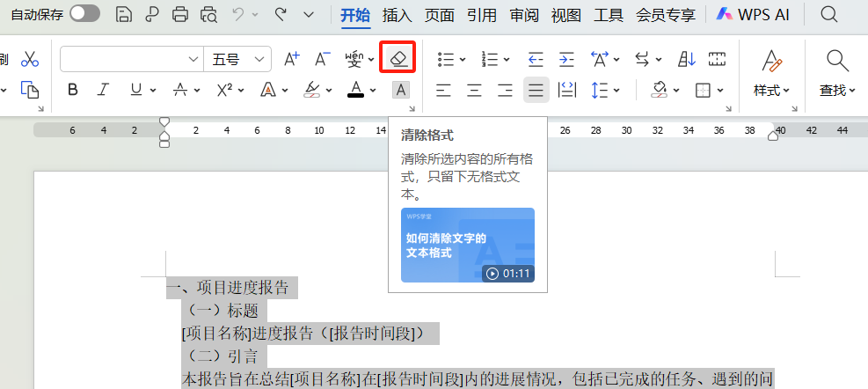Screen dimensions: 868x389
Task: Click the line spacing icon
Action: 600,90
